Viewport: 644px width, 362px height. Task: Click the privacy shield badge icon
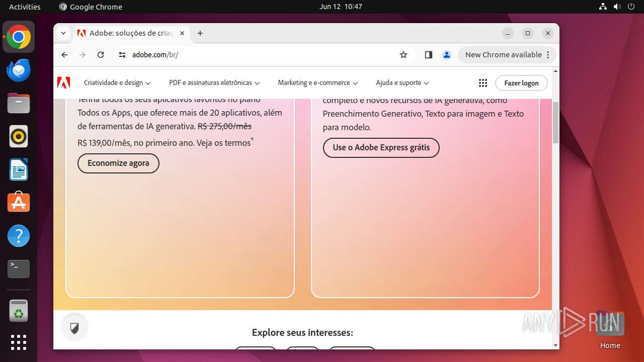pos(74,328)
